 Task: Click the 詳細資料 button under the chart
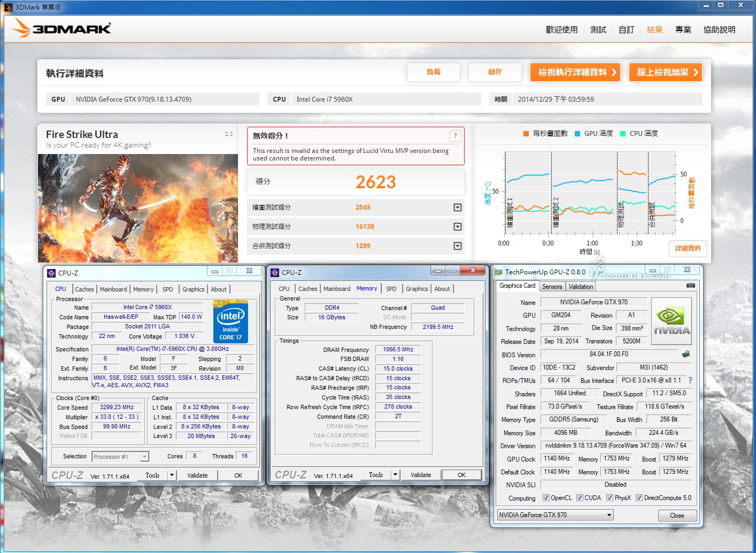[688, 249]
